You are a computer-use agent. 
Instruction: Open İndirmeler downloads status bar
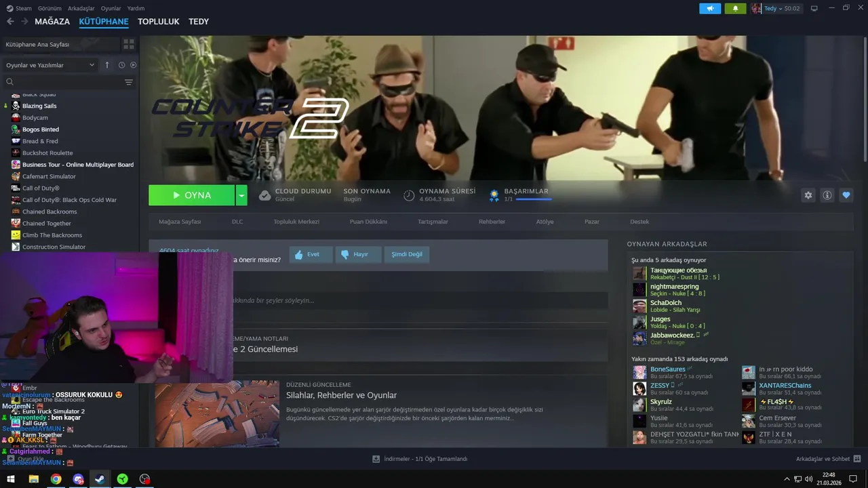click(x=420, y=459)
